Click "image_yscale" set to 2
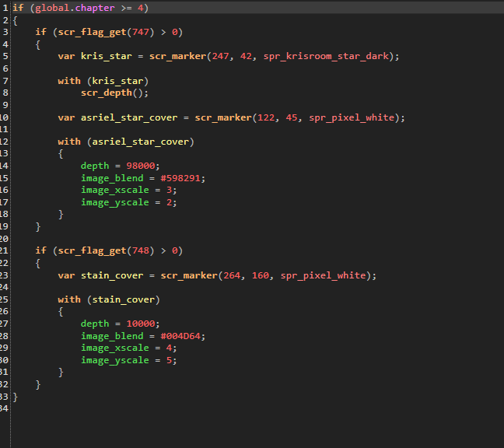Screen dimensions: 504x448 tap(115, 202)
